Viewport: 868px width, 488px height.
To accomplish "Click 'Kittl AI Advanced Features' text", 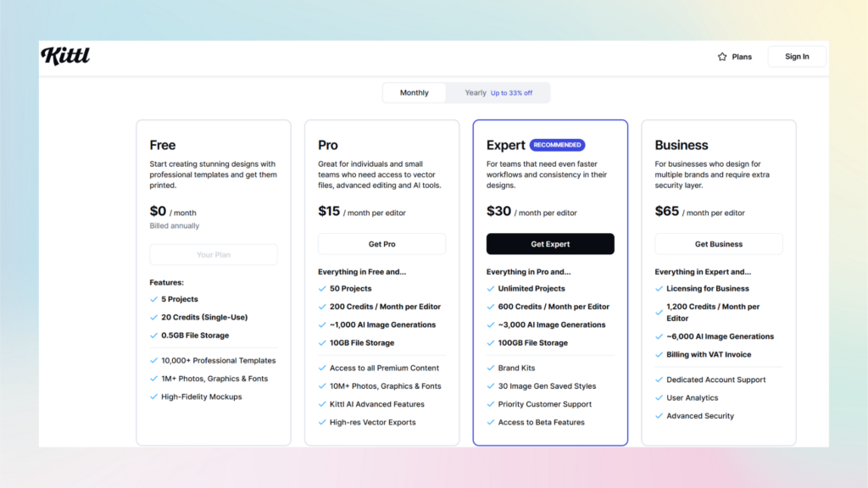I will 377,404.
